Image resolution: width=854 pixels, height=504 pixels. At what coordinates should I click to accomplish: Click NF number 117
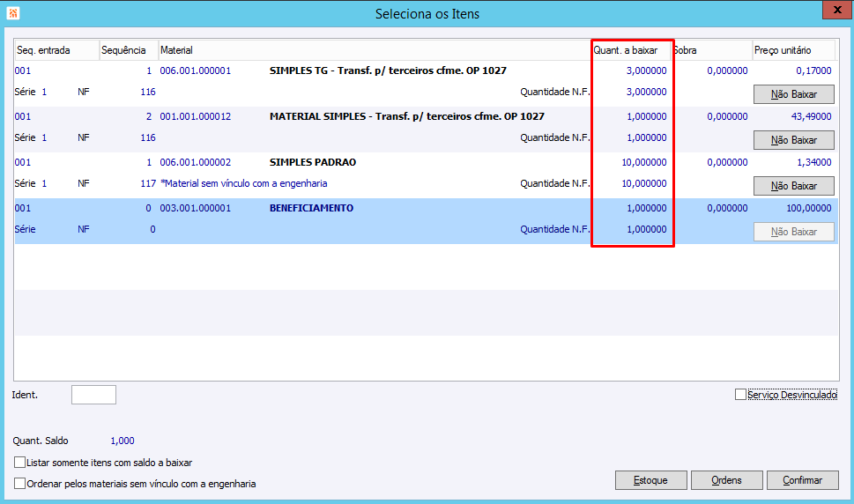(x=148, y=183)
